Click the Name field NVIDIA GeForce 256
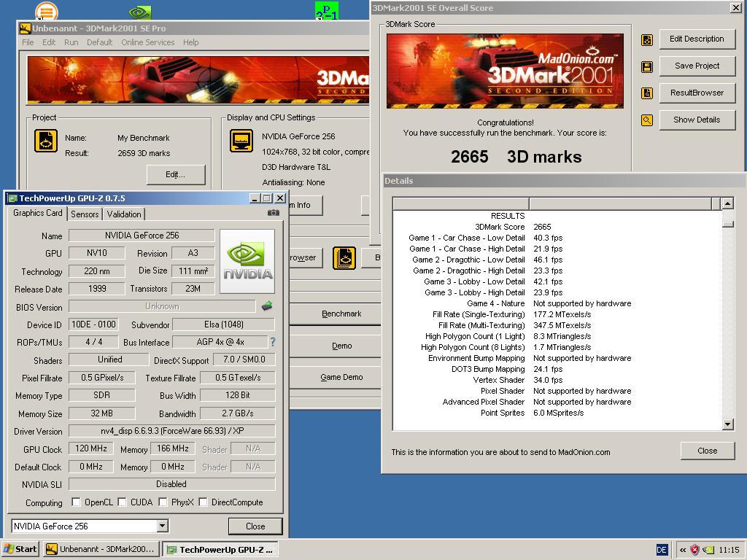 point(142,236)
